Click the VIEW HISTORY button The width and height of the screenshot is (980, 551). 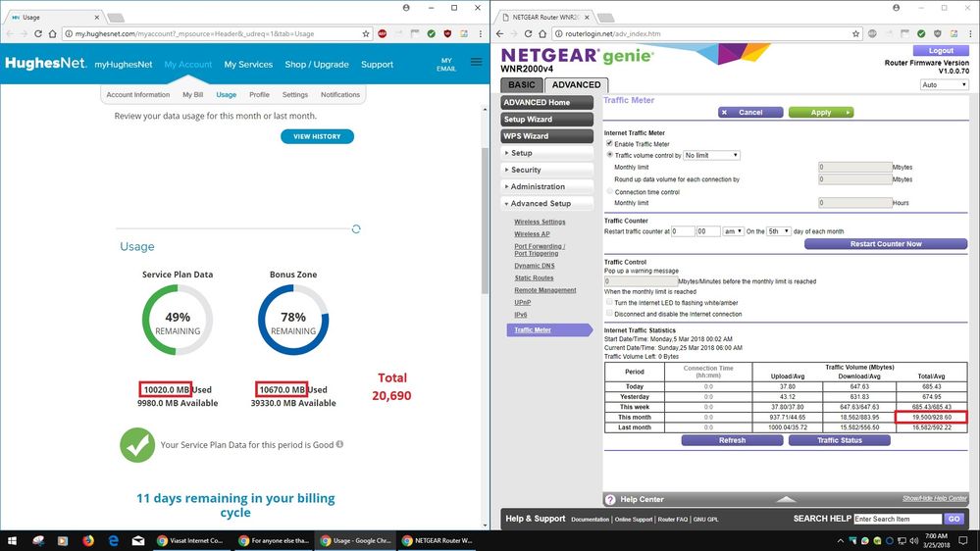coord(317,136)
